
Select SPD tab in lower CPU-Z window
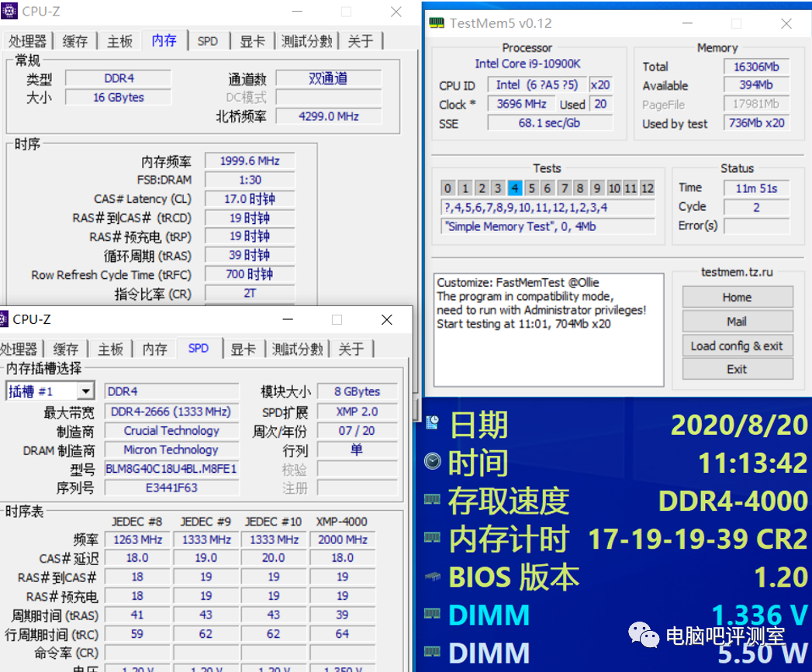click(199, 348)
